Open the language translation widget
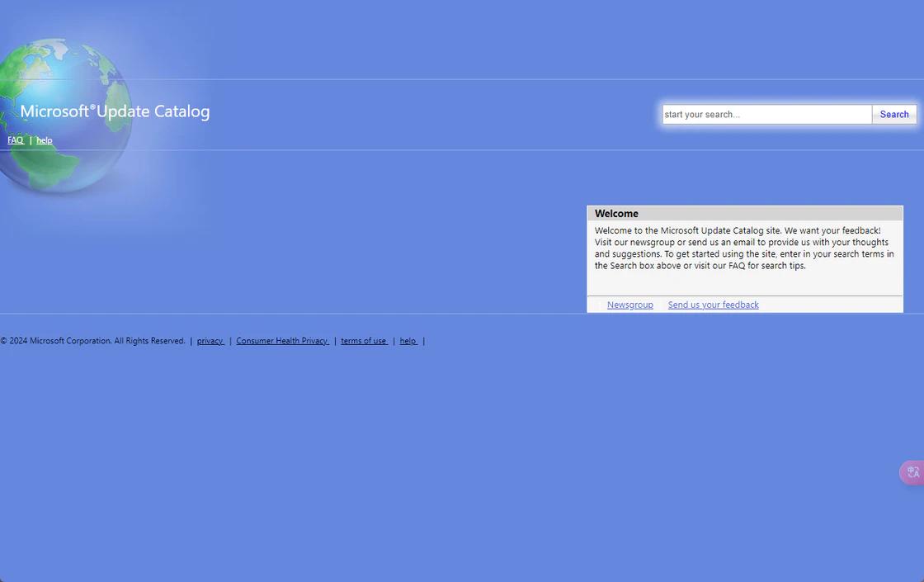This screenshot has width=924, height=582. tap(911, 471)
